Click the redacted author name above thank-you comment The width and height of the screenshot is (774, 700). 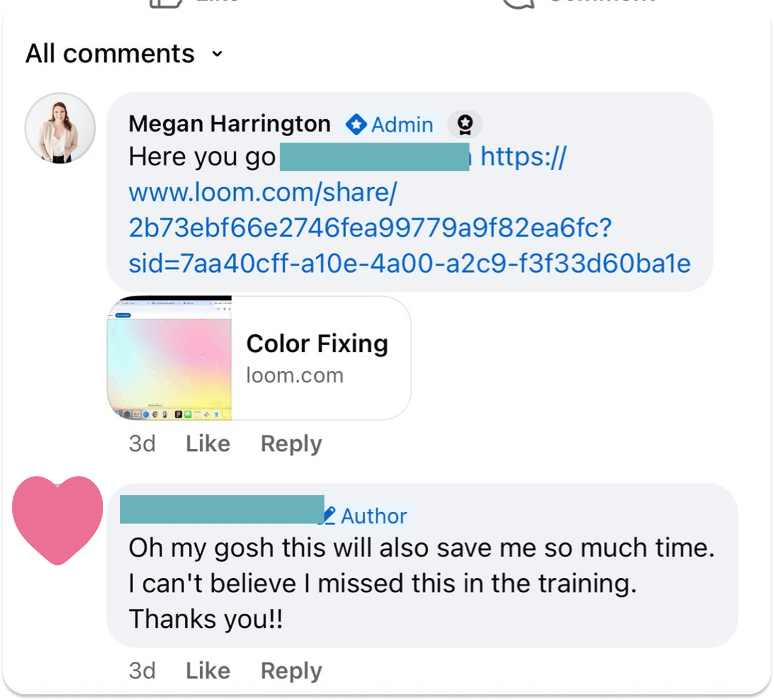coord(222,509)
